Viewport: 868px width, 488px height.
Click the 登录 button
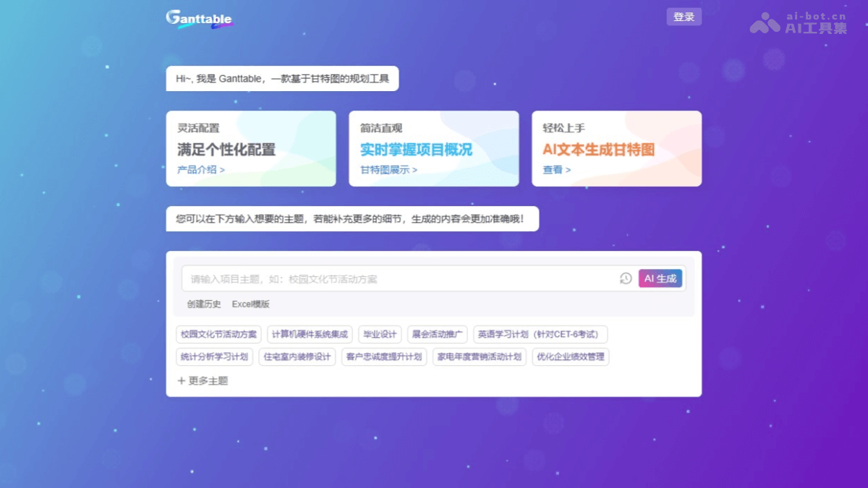pyautogui.click(x=684, y=16)
